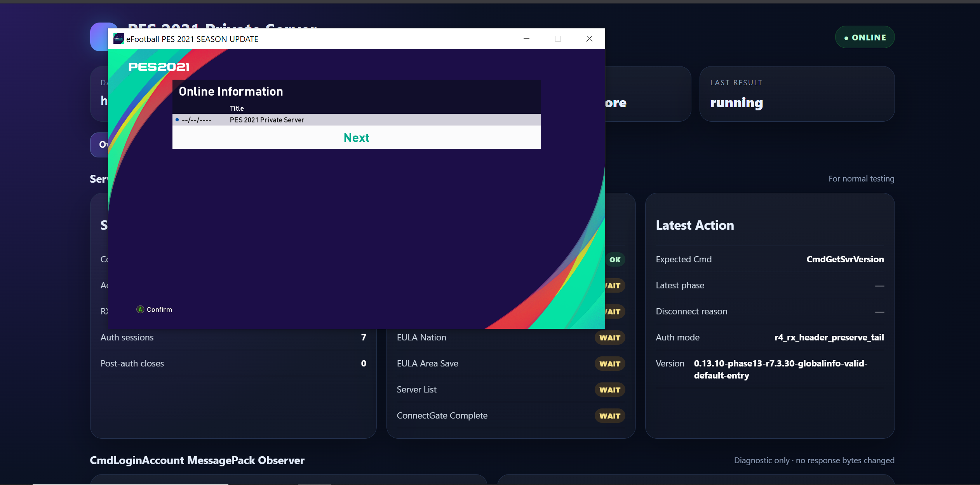Click the WAIT badge for EULA Nation

(x=610, y=338)
